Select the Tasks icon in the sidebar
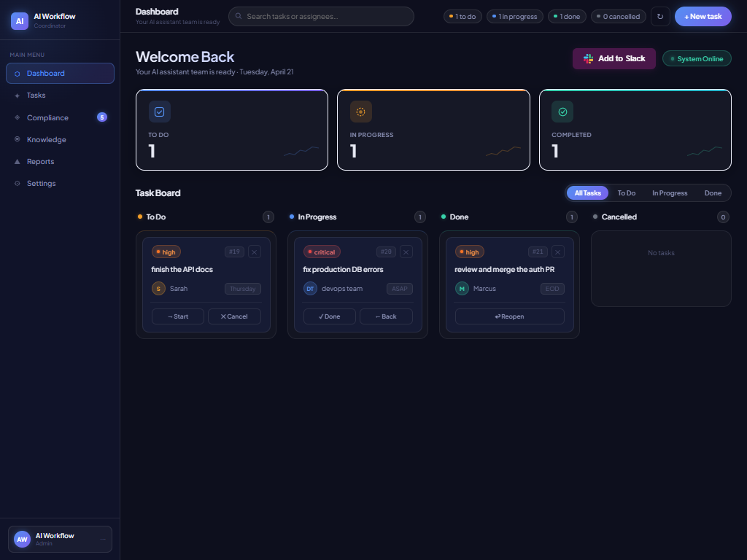747x560 pixels. [x=17, y=96]
